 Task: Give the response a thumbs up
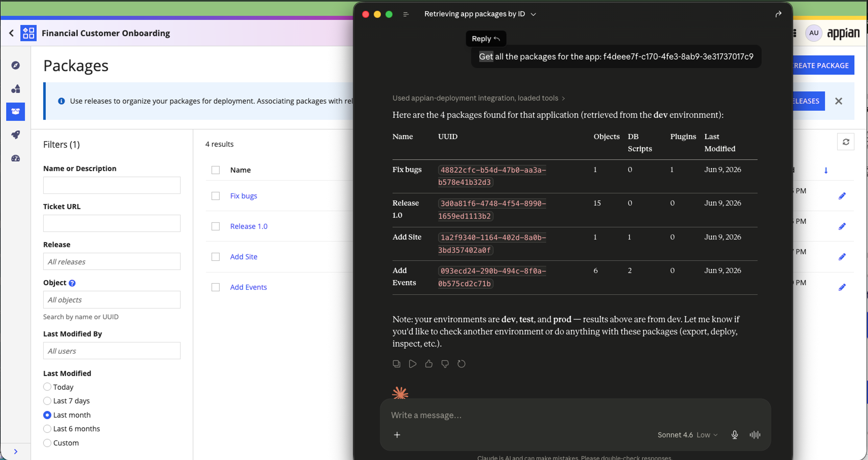click(429, 364)
